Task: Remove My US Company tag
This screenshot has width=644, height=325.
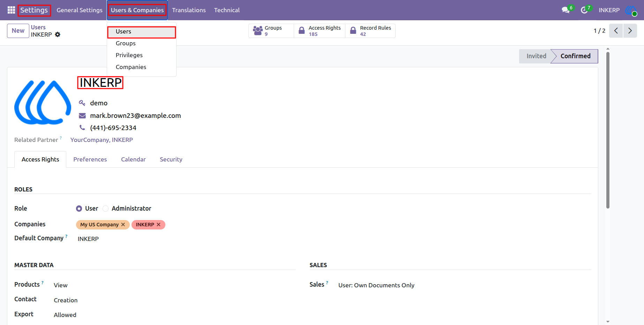Action: click(123, 225)
